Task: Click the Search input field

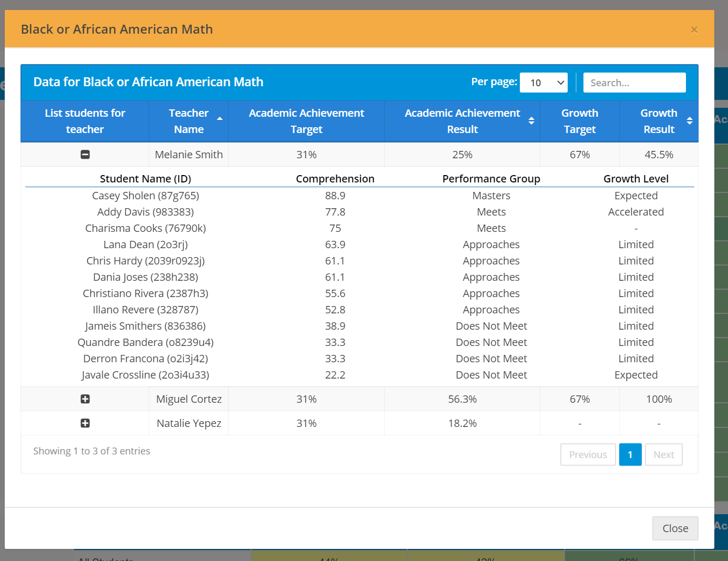Action: [x=634, y=83]
